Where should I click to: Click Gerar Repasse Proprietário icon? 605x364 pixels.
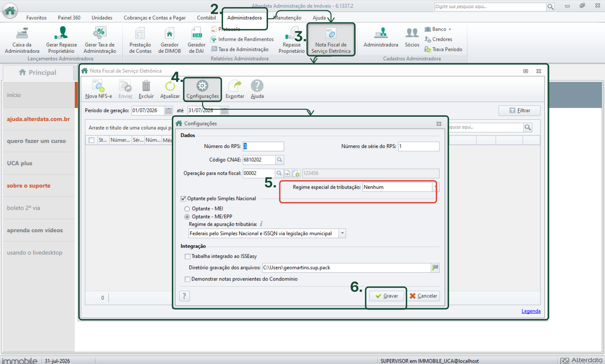tap(61, 33)
